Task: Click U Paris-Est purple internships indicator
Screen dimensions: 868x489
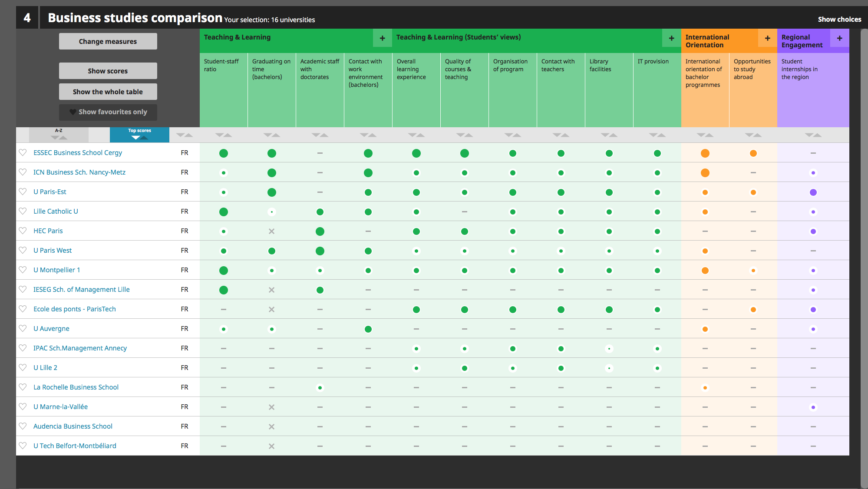Action: click(x=813, y=192)
